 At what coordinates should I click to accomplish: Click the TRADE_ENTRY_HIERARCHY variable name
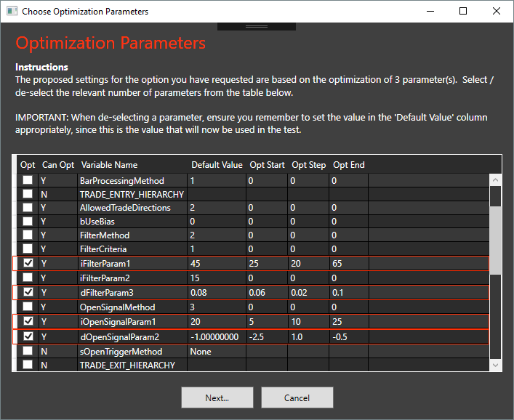pyautogui.click(x=132, y=195)
